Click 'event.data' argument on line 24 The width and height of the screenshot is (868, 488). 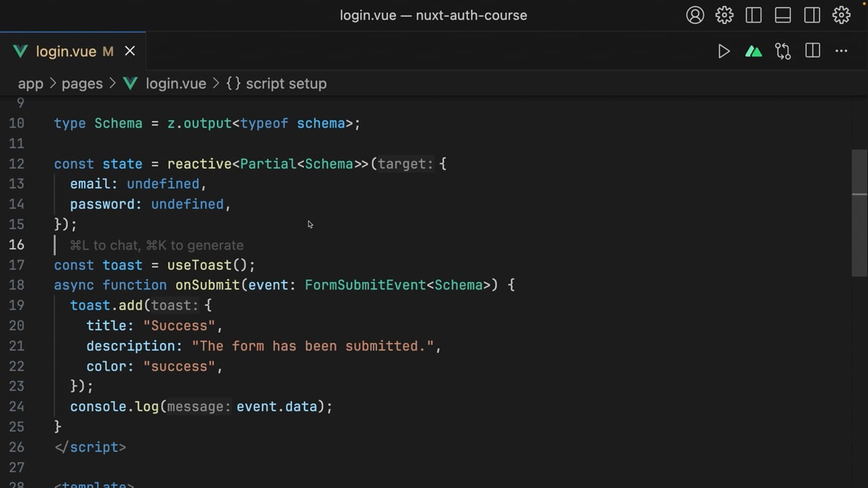[277, 407]
